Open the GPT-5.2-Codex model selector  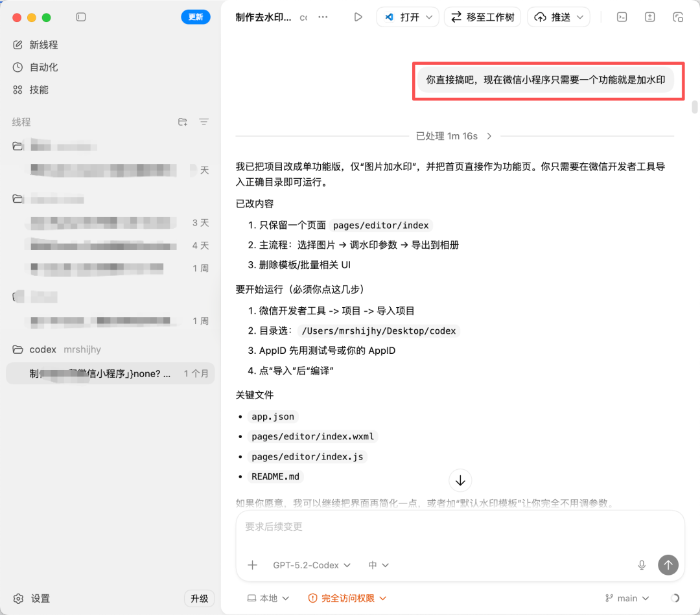point(311,565)
